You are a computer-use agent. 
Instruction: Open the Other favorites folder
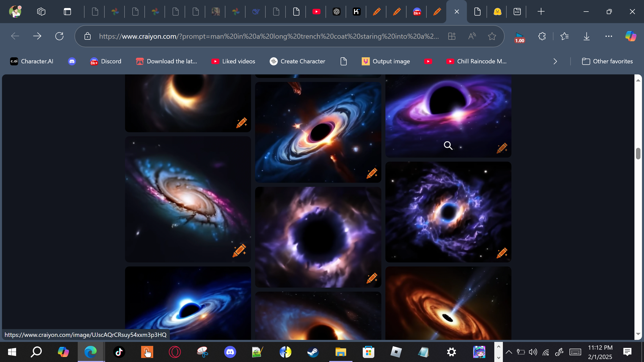tap(607, 61)
